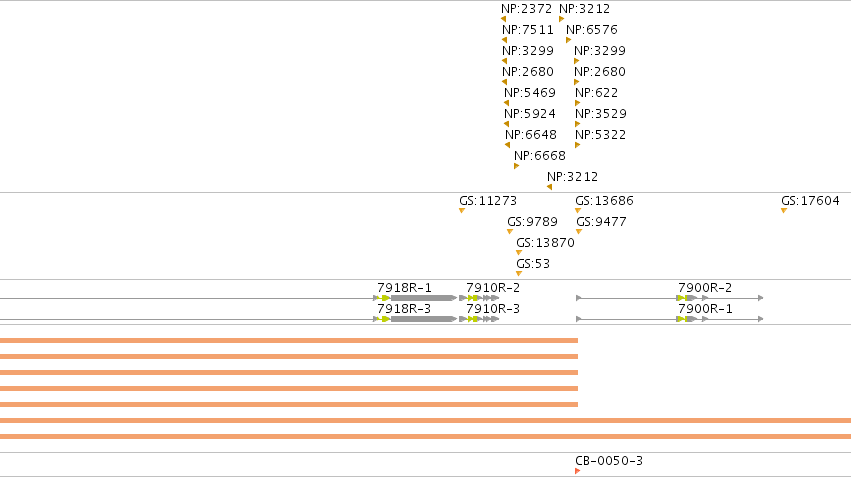Viewport: 851px width, 477px height.
Task: Click the NP:3529 feature label
Action: point(601,114)
